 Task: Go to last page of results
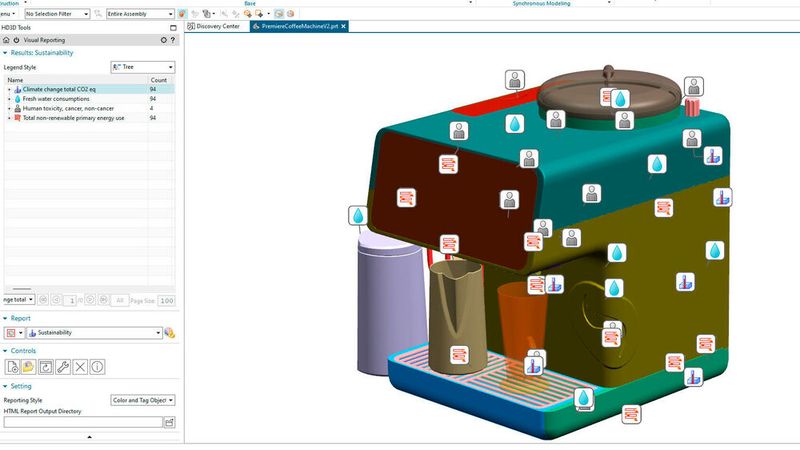click(104, 300)
